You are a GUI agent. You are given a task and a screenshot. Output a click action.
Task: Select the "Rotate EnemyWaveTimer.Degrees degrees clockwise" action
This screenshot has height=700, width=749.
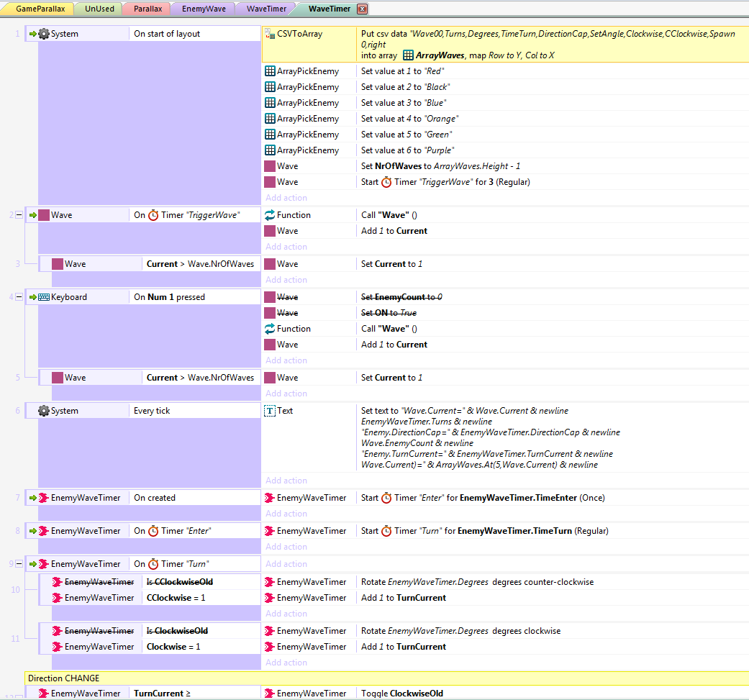[461, 631]
